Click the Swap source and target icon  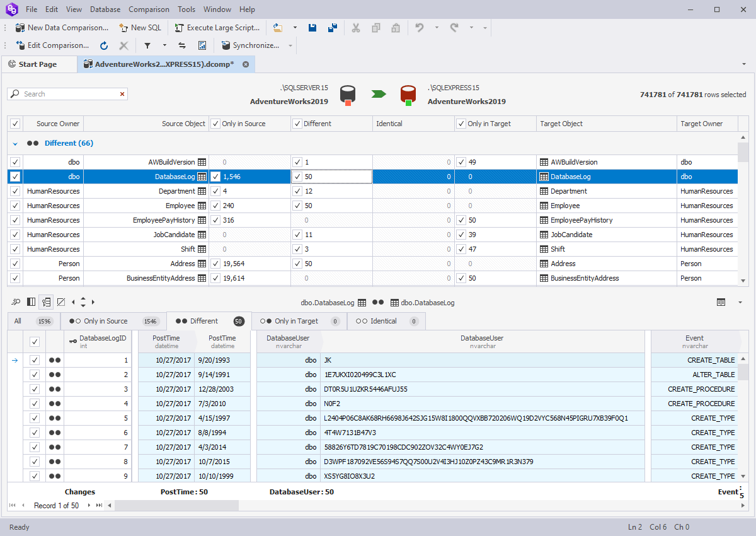point(182,45)
